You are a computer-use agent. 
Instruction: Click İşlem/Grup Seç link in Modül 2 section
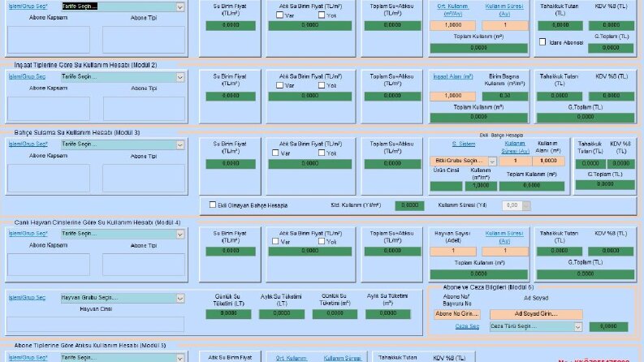[27, 77]
